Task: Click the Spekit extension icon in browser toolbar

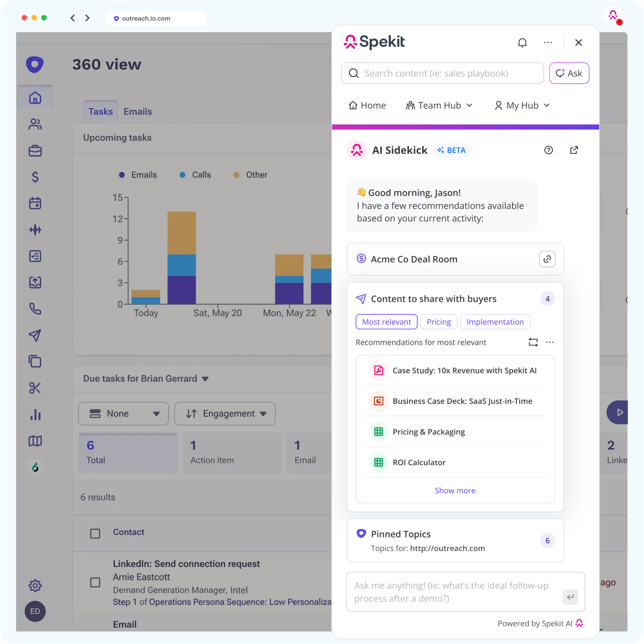Action: coord(614,16)
